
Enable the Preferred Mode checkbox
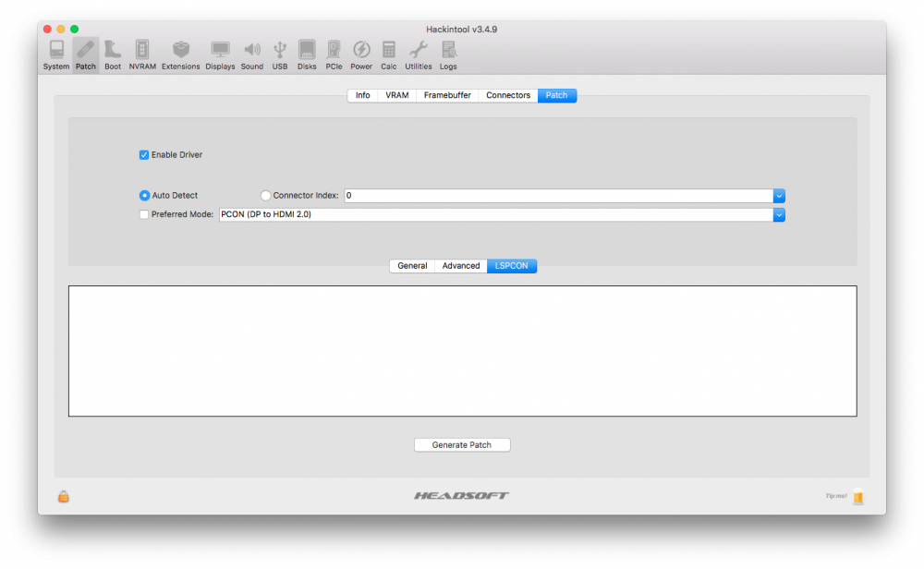[x=144, y=214]
